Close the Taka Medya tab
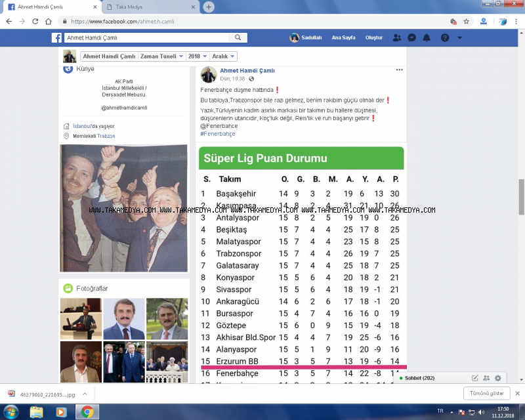The width and height of the screenshot is (525, 420). coord(193,7)
